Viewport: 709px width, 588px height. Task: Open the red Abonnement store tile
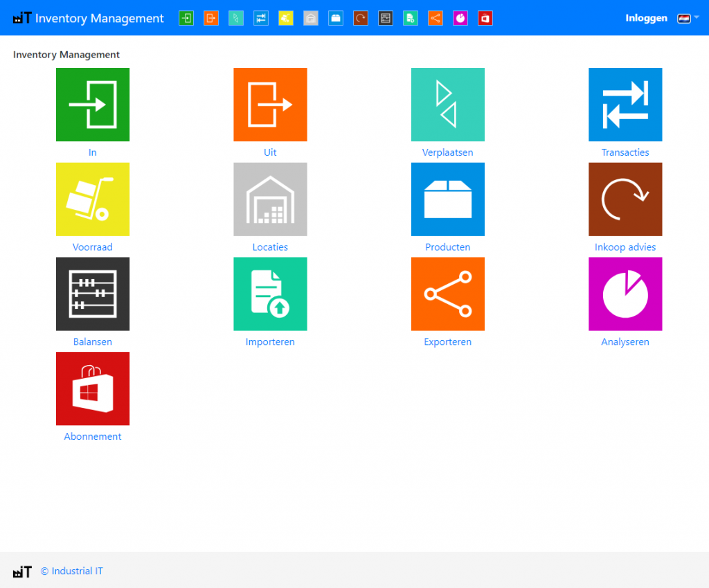click(93, 389)
